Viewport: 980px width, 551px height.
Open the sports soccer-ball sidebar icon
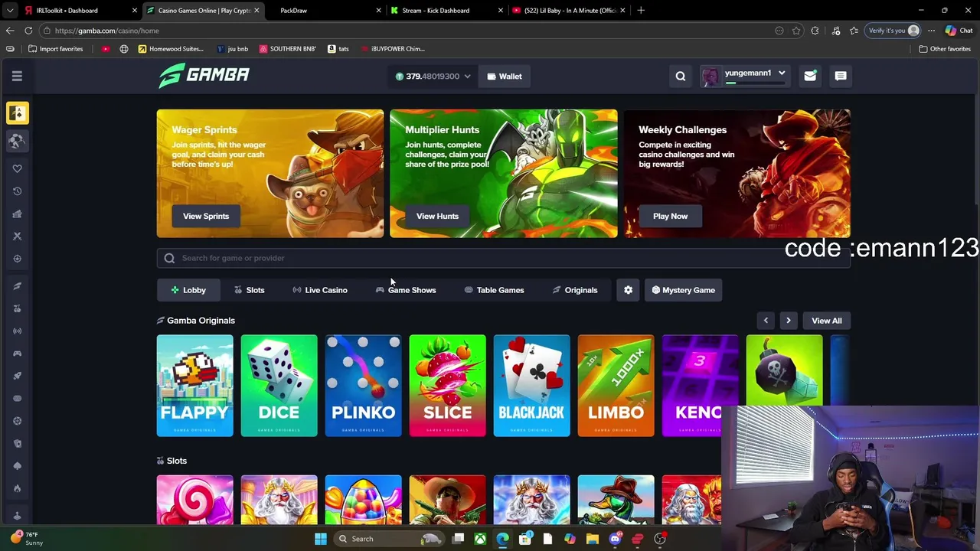[x=17, y=141]
